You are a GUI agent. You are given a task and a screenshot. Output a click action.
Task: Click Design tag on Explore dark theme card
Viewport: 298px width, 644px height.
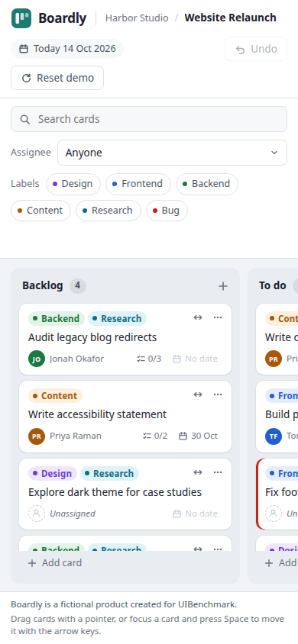coord(53,474)
